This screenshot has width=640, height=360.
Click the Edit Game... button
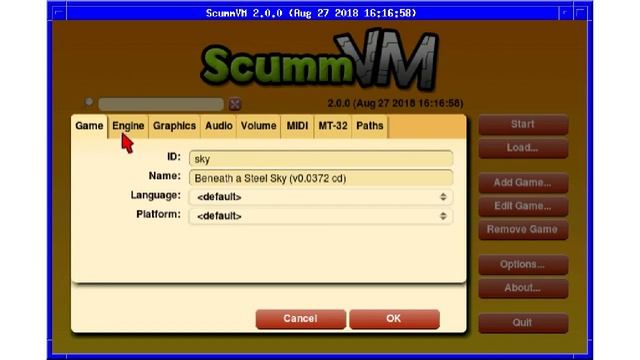pyautogui.click(x=523, y=206)
